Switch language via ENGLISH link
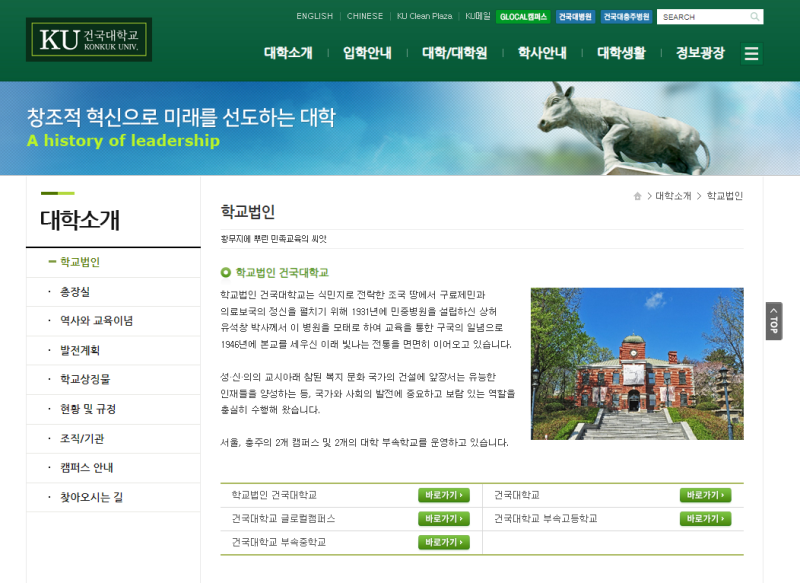 [314, 17]
